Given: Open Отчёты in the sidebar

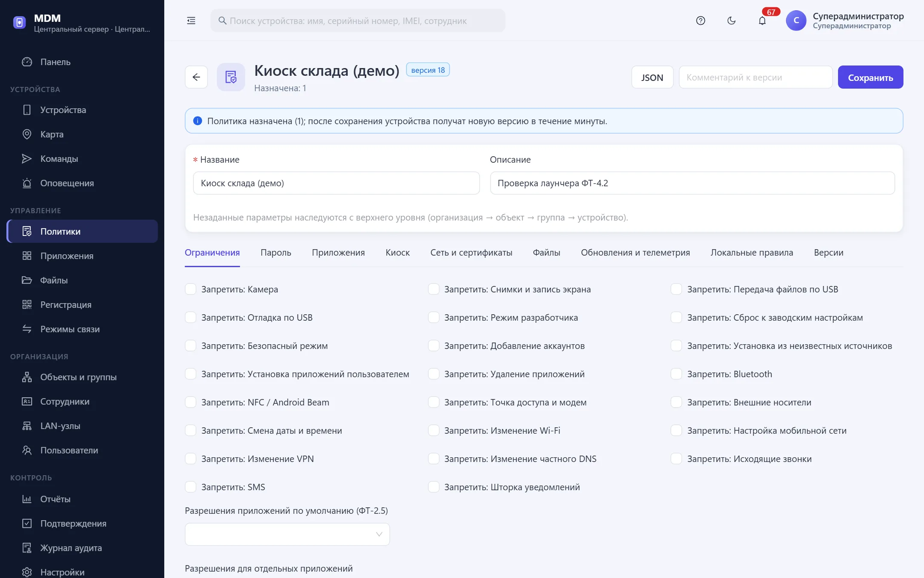Looking at the screenshot, I should click(x=82, y=499).
